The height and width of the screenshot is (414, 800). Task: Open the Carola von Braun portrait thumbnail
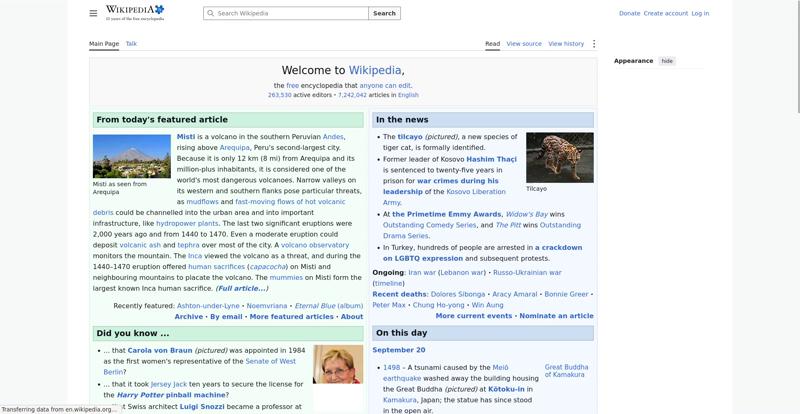[x=338, y=364]
